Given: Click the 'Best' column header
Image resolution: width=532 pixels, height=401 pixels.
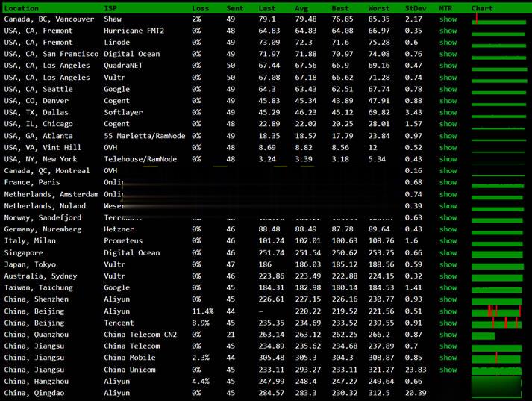Looking at the screenshot, I should [340, 8].
